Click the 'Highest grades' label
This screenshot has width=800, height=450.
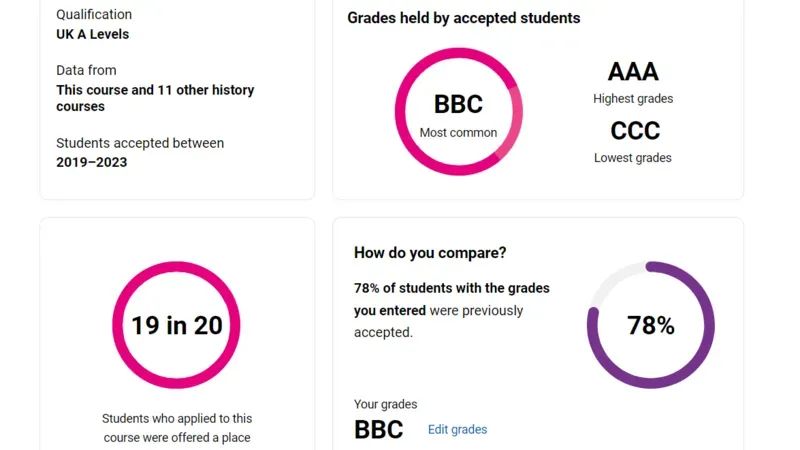(x=633, y=98)
